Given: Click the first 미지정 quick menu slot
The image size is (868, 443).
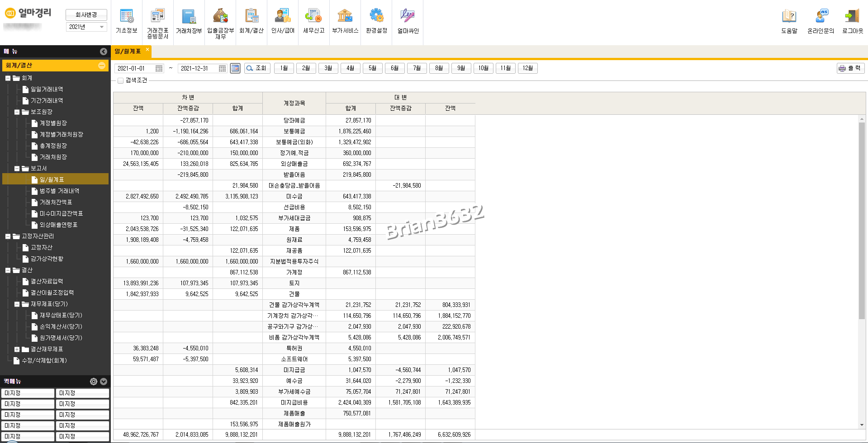Looking at the screenshot, I should tap(28, 393).
